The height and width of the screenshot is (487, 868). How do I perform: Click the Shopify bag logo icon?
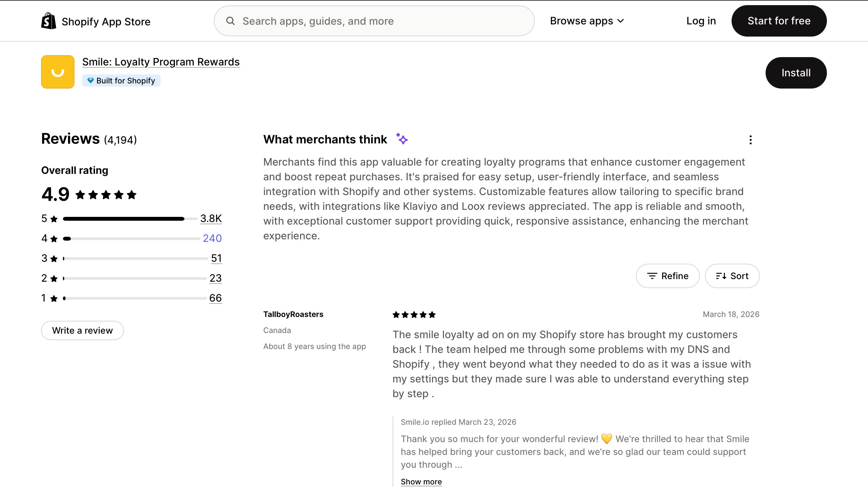point(48,21)
